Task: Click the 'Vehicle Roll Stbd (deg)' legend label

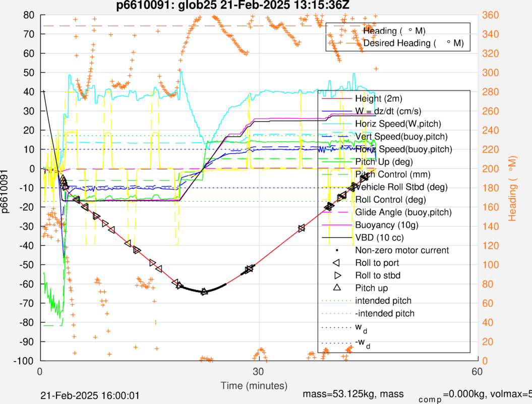Action: coord(401,187)
